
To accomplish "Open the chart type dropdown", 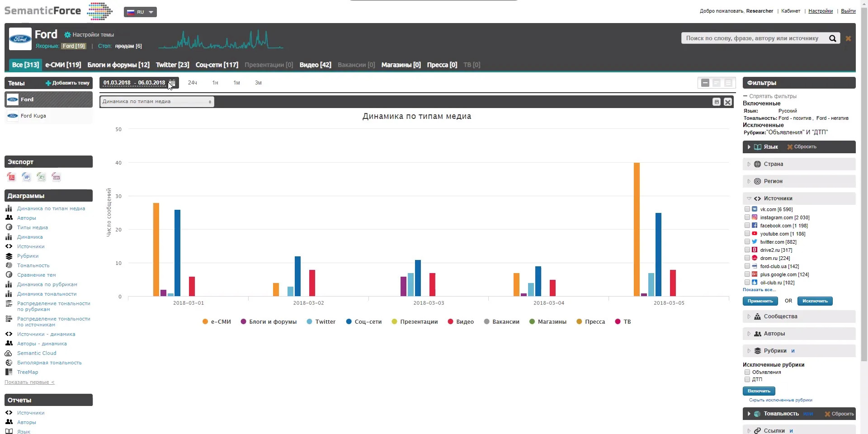I will pyautogui.click(x=156, y=102).
